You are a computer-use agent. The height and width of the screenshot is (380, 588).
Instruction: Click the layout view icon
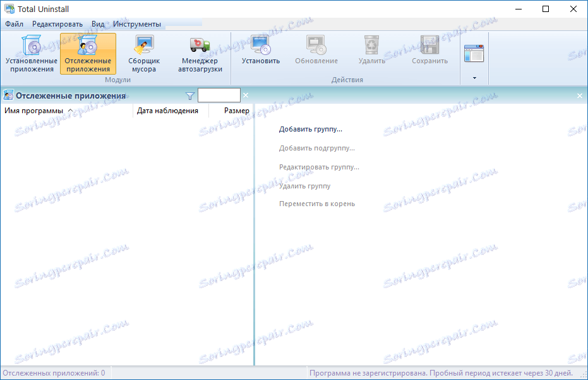474,53
